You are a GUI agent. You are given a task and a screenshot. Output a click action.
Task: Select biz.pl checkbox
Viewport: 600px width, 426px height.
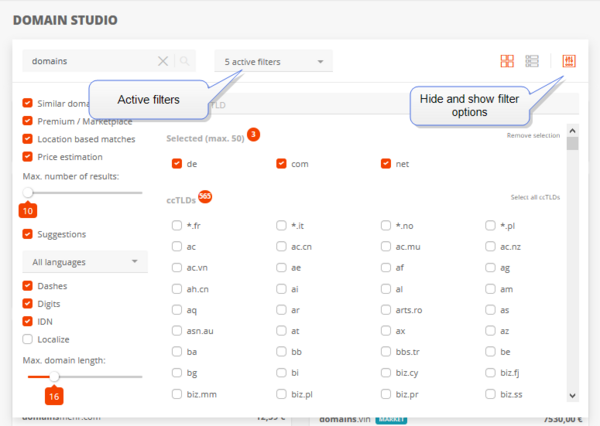coord(281,394)
